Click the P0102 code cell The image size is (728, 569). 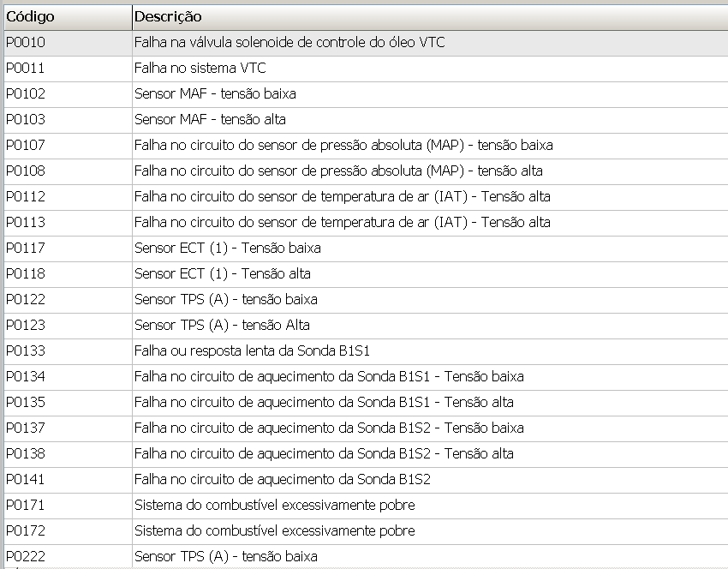click(x=26, y=93)
